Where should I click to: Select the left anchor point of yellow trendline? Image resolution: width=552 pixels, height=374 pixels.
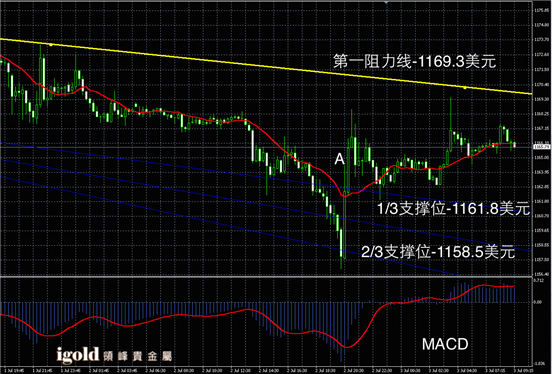click(51, 45)
